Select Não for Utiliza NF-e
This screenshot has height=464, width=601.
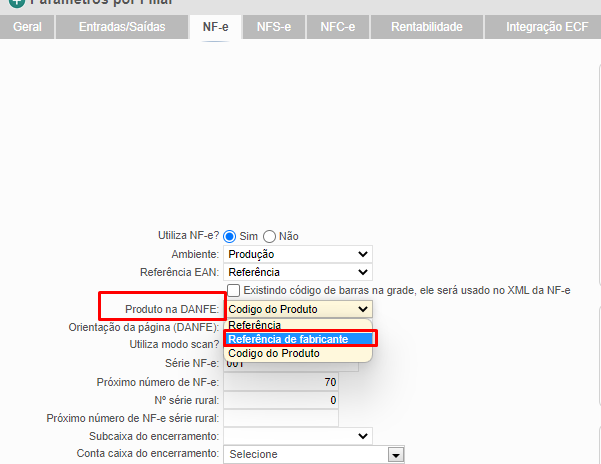269,236
